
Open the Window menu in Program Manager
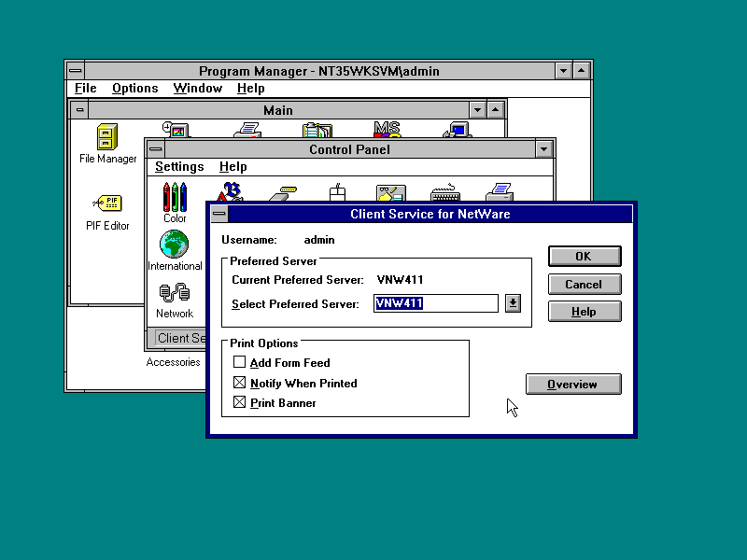coord(198,88)
